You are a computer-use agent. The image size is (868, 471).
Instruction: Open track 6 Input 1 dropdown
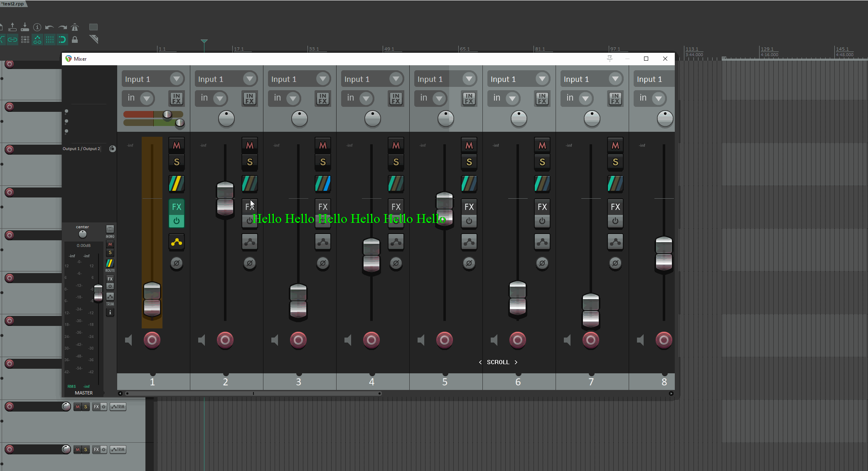click(x=519, y=79)
